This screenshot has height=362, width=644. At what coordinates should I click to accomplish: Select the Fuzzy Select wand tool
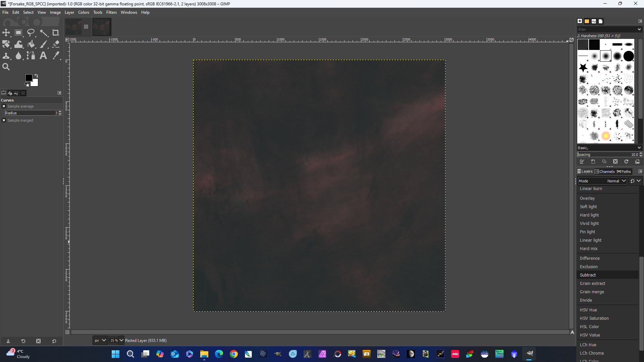point(44,33)
